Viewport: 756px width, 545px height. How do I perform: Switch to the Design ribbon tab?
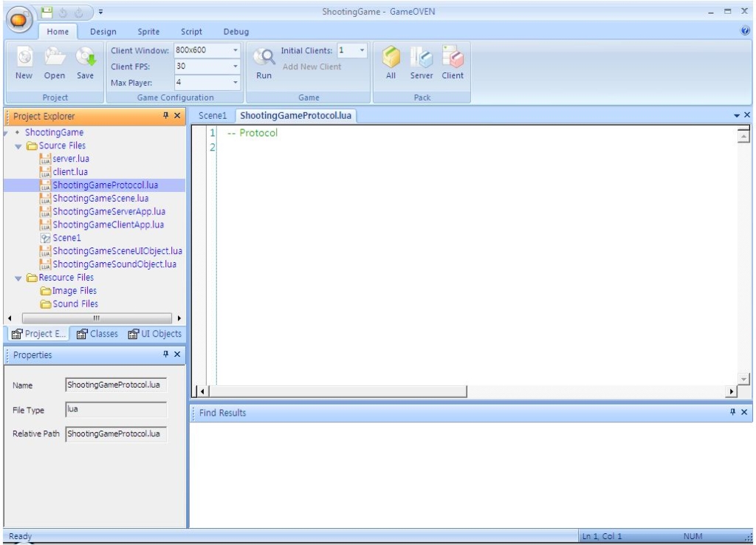103,31
